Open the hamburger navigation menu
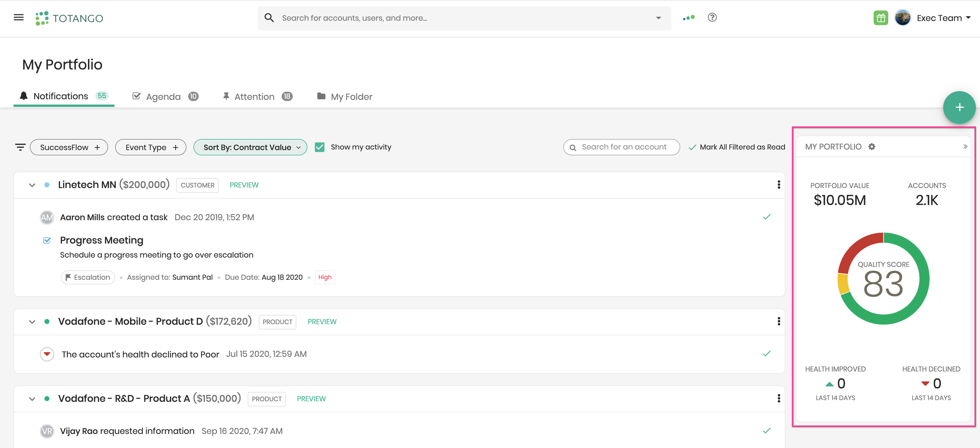Image resolution: width=980 pixels, height=448 pixels. coord(19,18)
